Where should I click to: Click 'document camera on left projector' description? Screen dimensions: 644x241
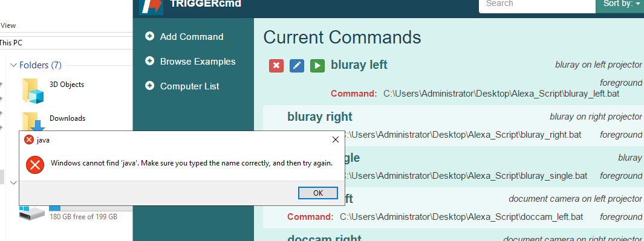(x=576, y=199)
